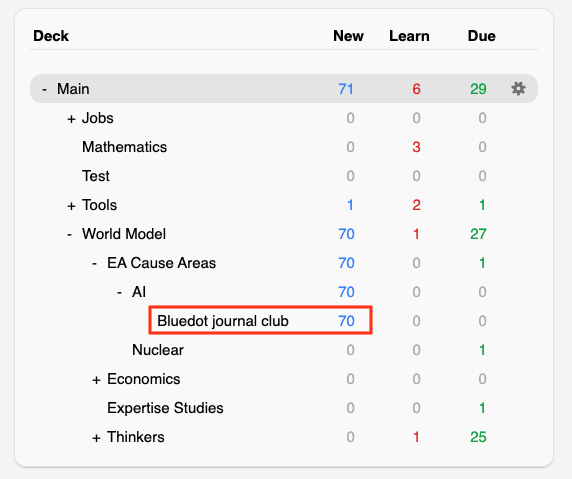Open the gear options for Main deck

coord(518,89)
